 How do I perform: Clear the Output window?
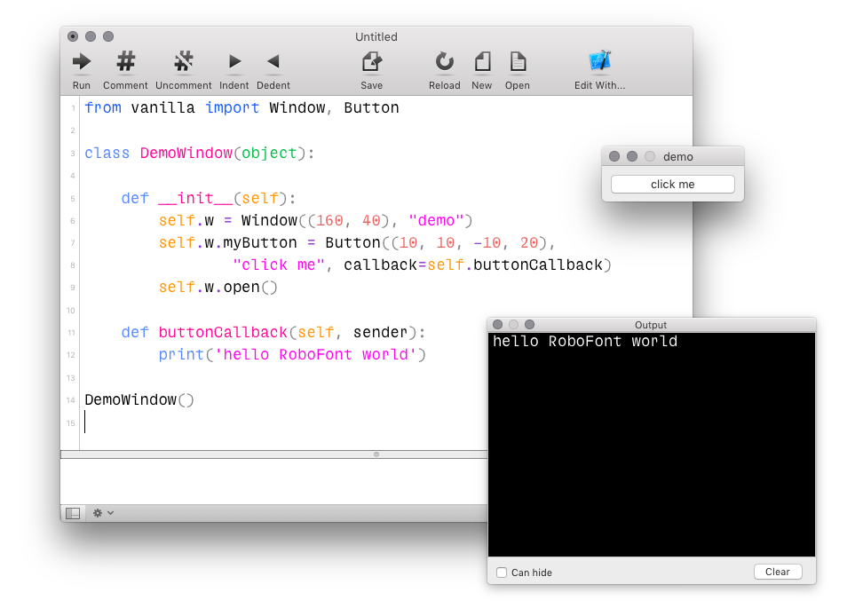coord(777,572)
